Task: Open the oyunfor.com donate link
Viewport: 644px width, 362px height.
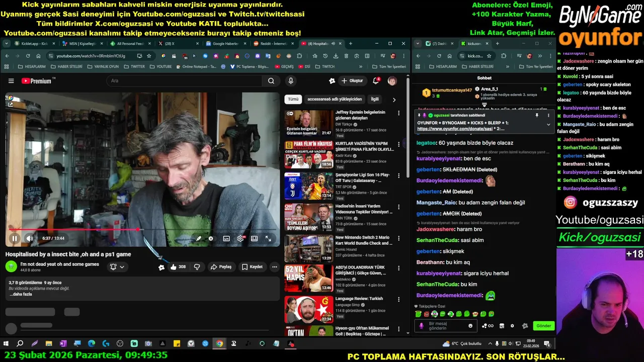Action: click(454, 129)
